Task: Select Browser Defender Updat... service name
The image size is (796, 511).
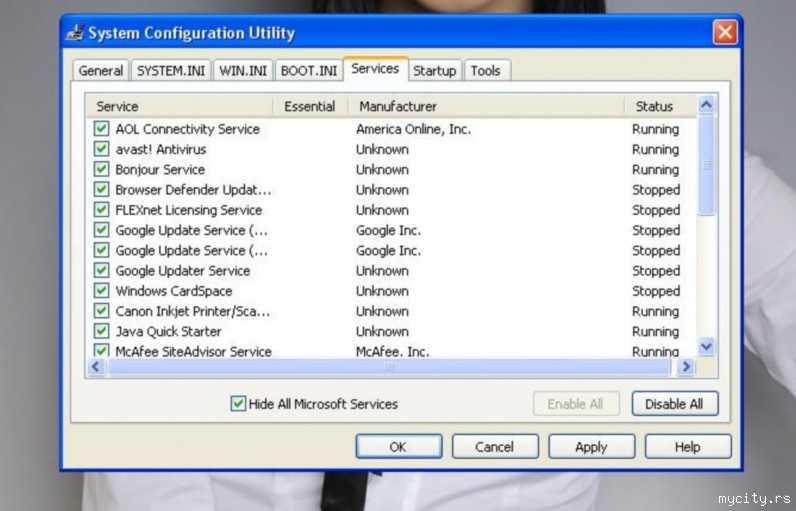Action: pyautogui.click(x=193, y=190)
